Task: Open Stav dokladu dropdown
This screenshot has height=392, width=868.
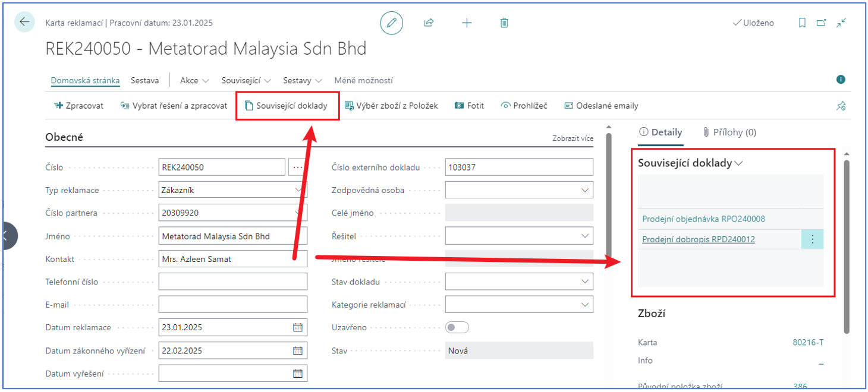Action: pos(584,282)
